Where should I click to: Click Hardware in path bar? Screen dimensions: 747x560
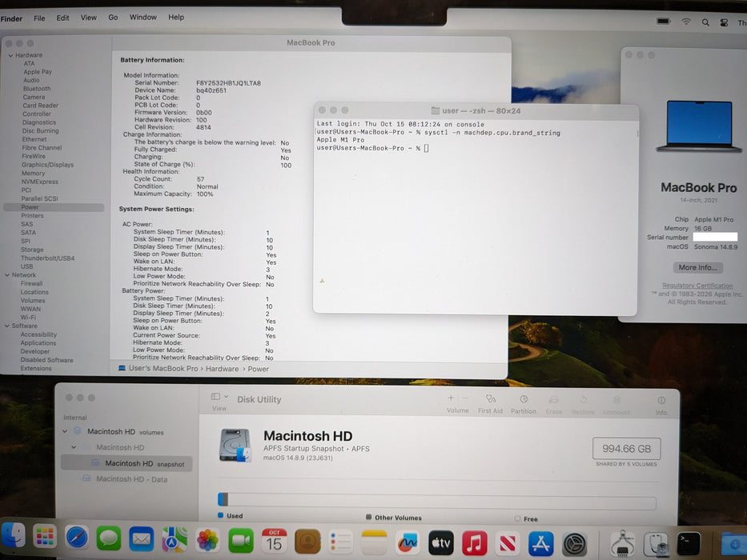[x=222, y=369]
